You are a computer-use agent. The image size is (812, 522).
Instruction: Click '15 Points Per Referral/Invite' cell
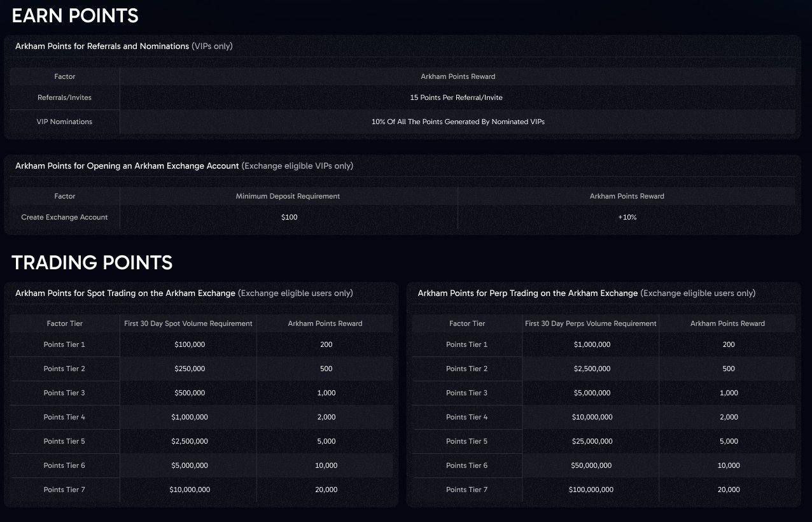coord(458,97)
